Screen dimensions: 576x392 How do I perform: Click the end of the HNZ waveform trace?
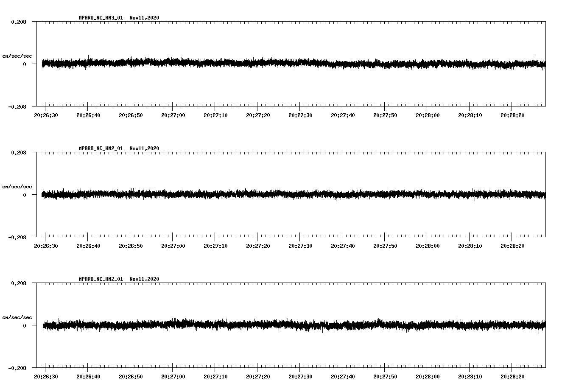(545, 326)
